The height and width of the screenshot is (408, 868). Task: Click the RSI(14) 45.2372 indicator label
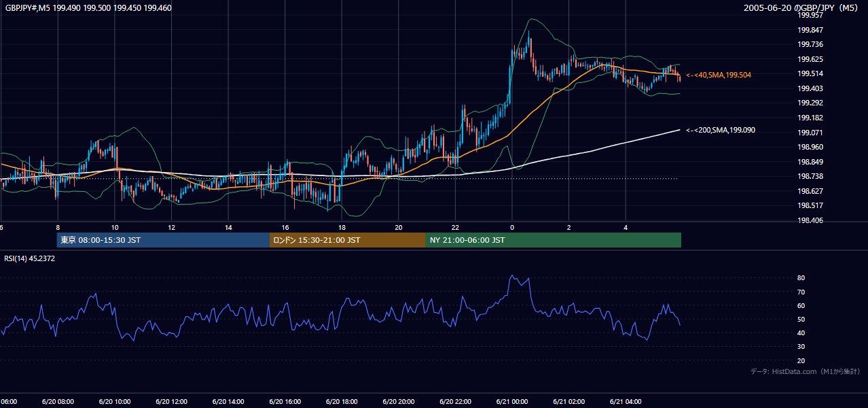pyautogui.click(x=29, y=258)
